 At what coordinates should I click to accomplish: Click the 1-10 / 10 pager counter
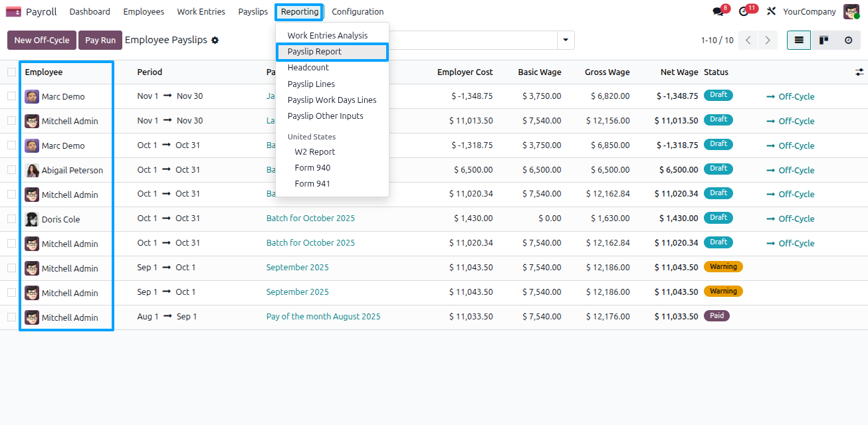pos(717,40)
